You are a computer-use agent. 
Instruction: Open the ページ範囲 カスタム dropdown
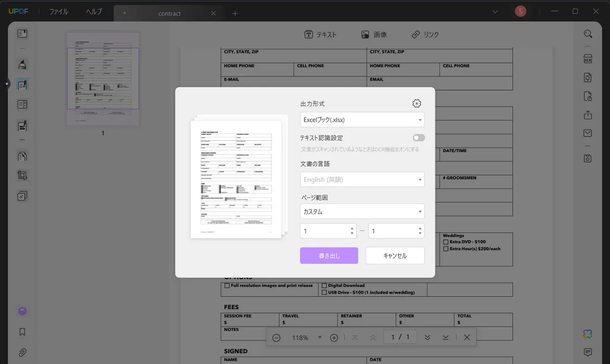362,212
